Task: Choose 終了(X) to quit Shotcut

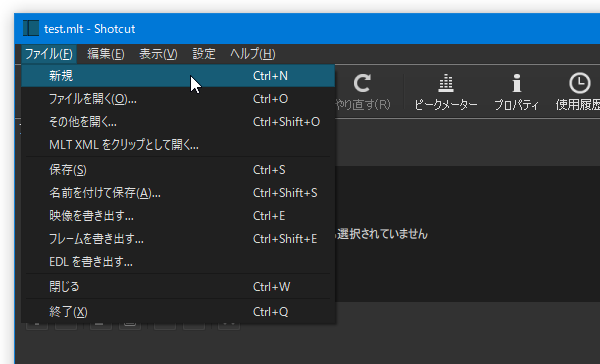Action: [178, 312]
